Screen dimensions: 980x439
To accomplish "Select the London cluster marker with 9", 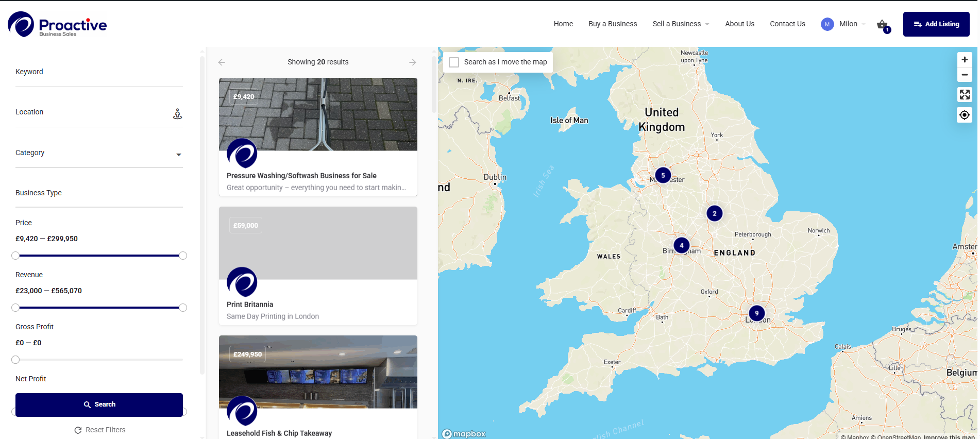I will coord(756,313).
